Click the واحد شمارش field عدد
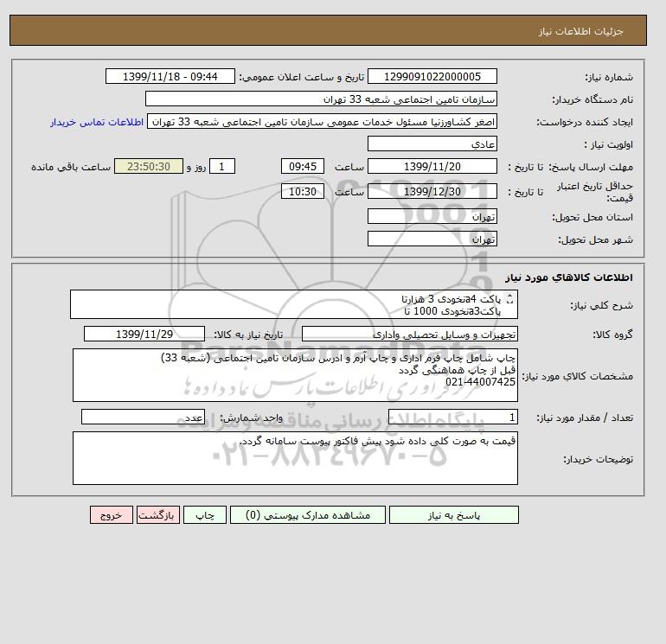Screen dimensions: 666x644 143,418
